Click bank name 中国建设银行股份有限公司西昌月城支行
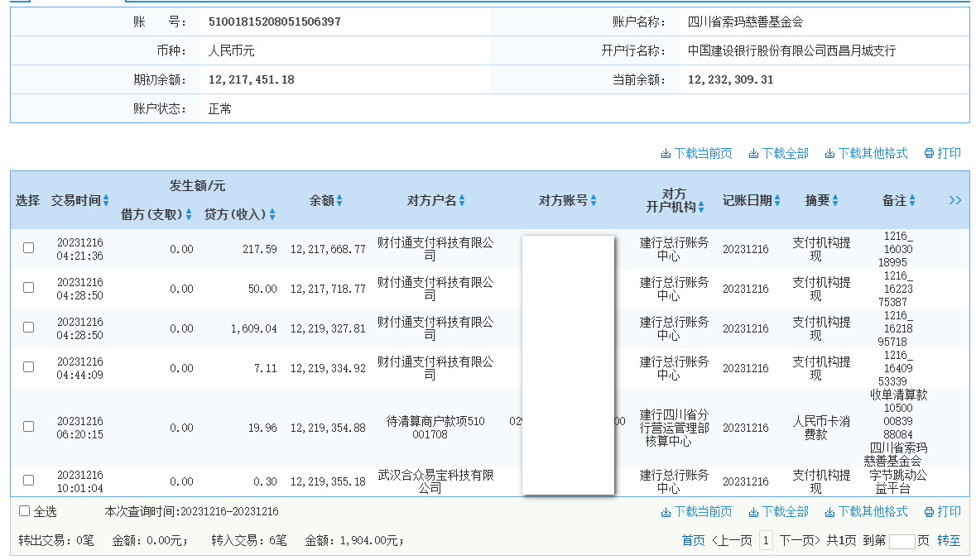 coord(791,51)
